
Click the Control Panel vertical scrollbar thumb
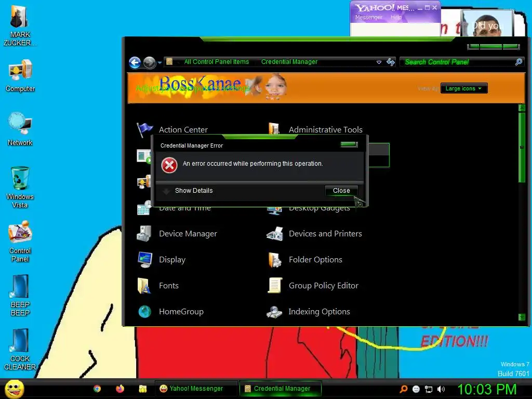[x=522, y=147]
